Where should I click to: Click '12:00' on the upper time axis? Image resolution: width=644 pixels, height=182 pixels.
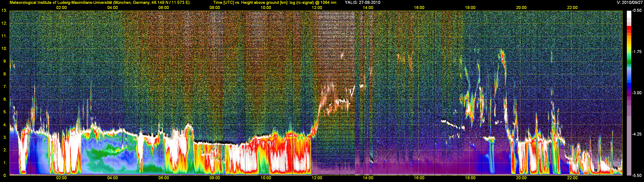coord(317,7)
